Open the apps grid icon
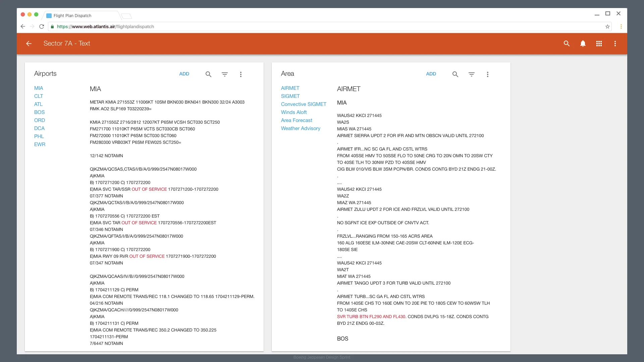This screenshot has height=362, width=644. (599, 44)
